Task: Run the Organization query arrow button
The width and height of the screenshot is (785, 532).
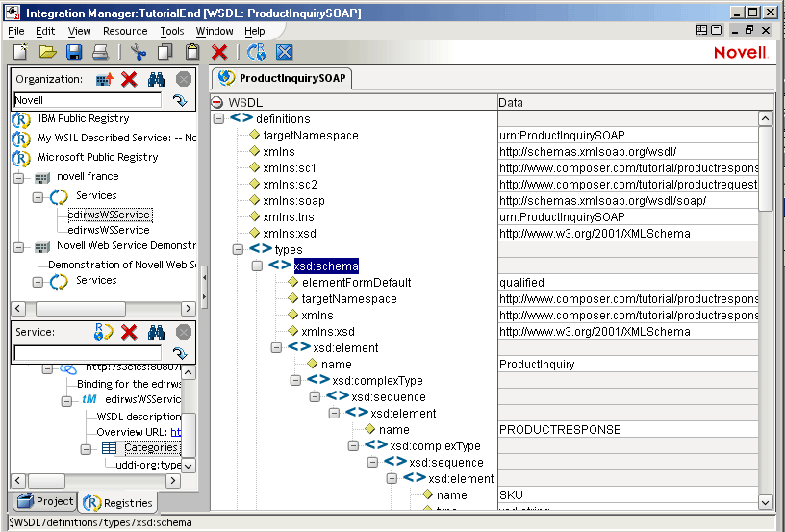Action: (x=180, y=101)
